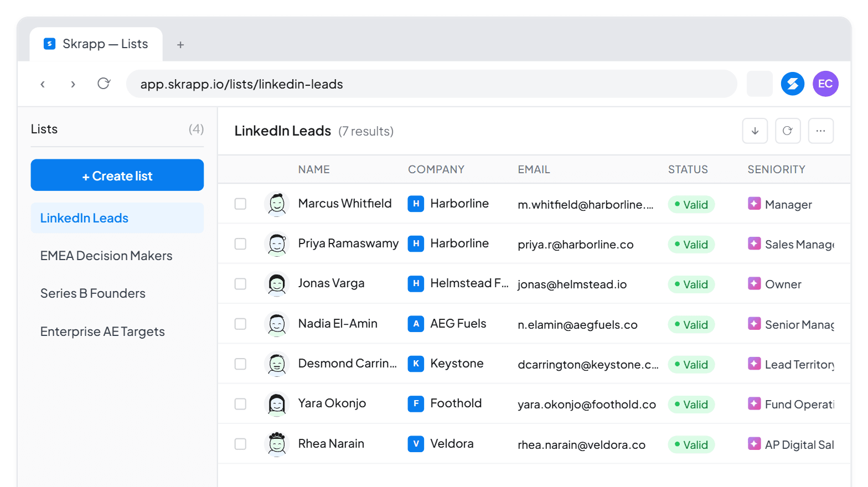This screenshot has width=868, height=487.
Task: Click the SENIORITY column header
Action: click(x=777, y=169)
